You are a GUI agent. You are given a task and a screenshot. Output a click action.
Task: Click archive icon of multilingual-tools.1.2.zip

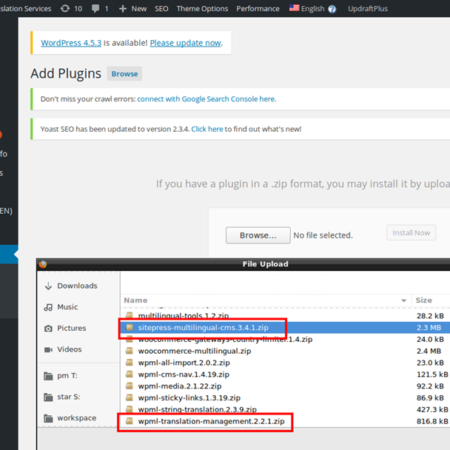pyautogui.click(x=129, y=315)
